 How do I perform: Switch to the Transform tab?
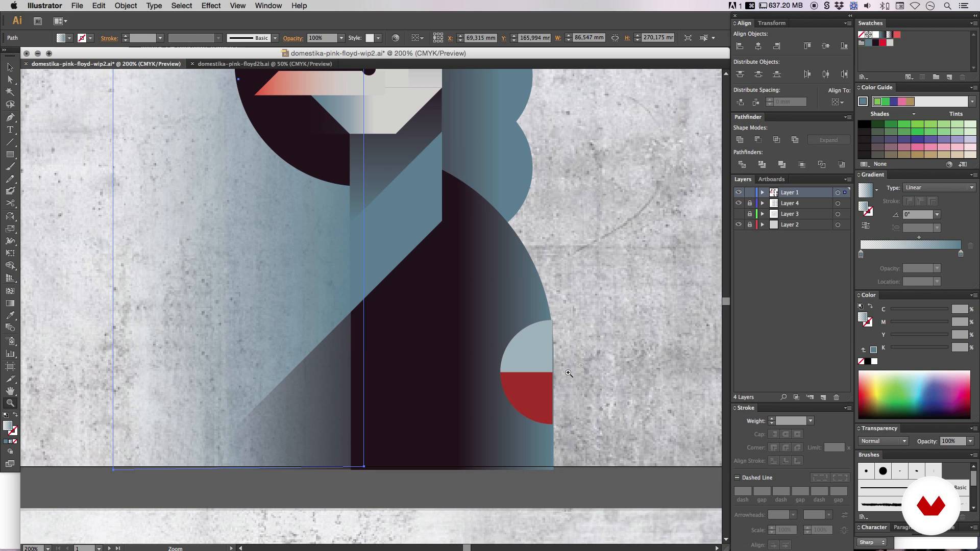point(771,23)
